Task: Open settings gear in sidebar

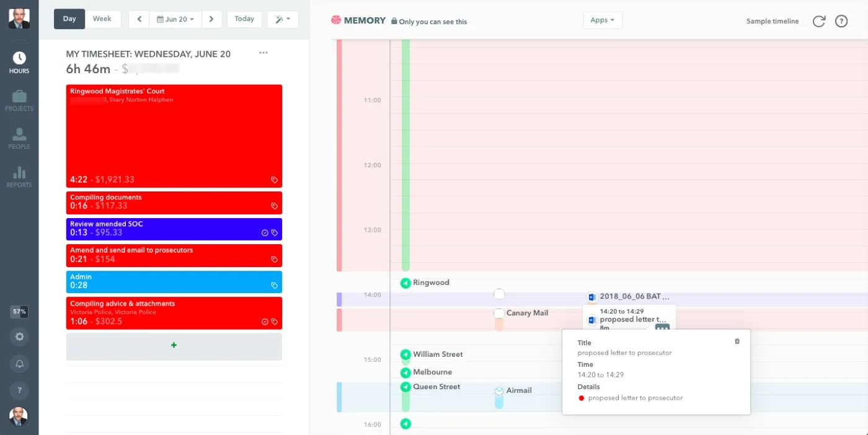Action: (x=19, y=337)
